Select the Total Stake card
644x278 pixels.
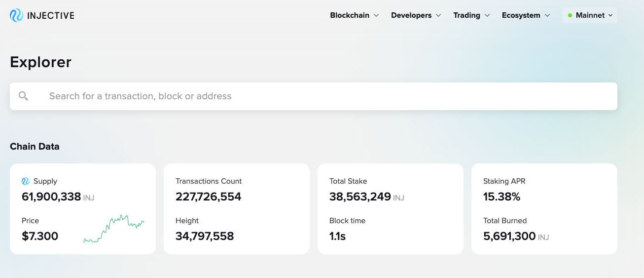pyautogui.click(x=391, y=209)
